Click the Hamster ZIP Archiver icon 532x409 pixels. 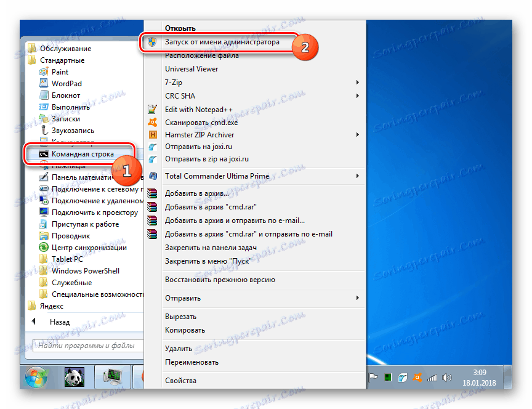tap(153, 135)
